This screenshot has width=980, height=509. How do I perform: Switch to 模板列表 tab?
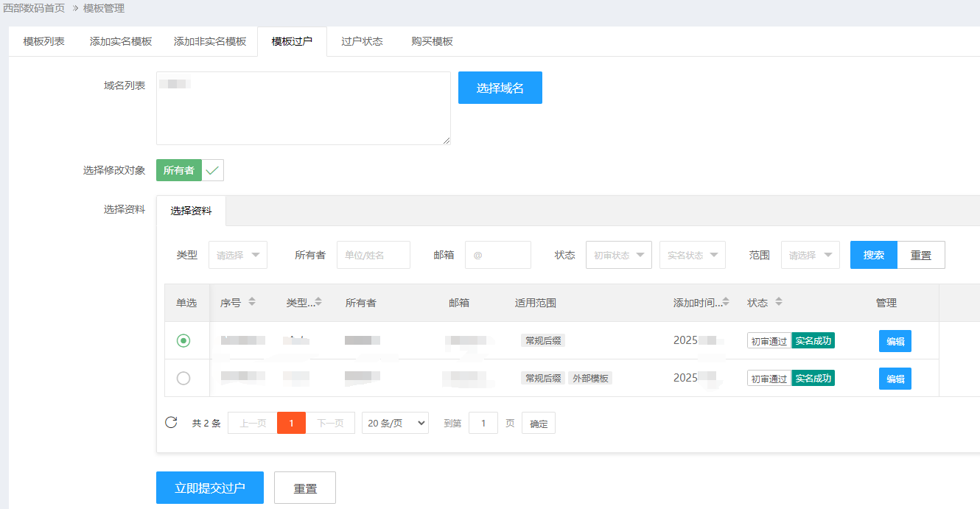click(44, 41)
